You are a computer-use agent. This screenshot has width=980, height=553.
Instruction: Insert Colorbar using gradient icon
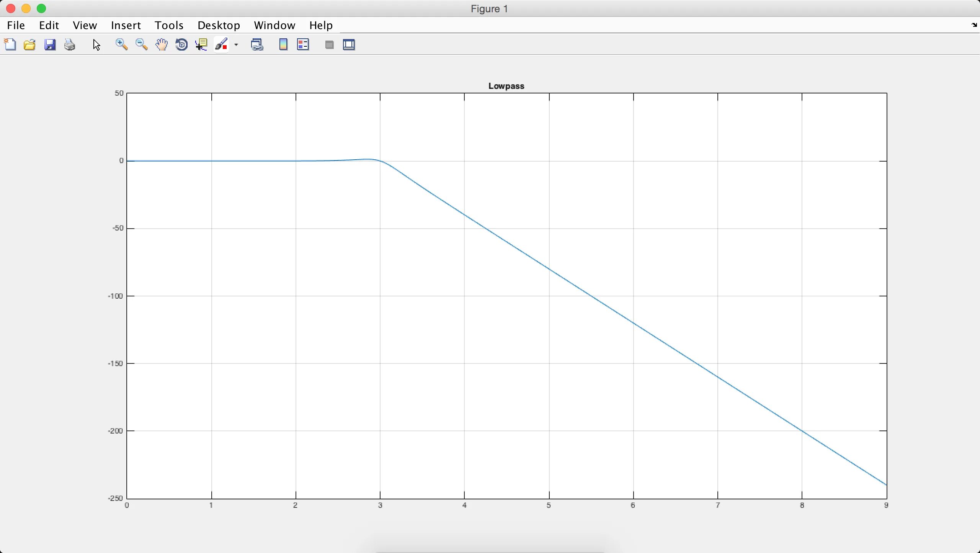[x=283, y=45]
